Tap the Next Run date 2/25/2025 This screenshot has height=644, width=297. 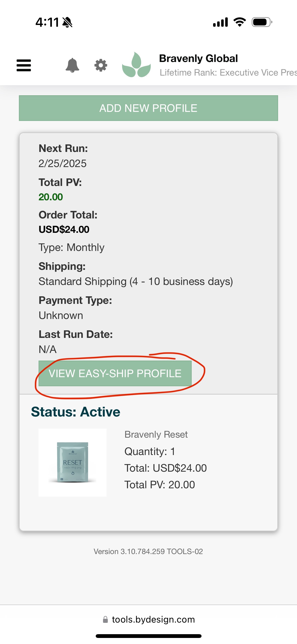(x=62, y=164)
